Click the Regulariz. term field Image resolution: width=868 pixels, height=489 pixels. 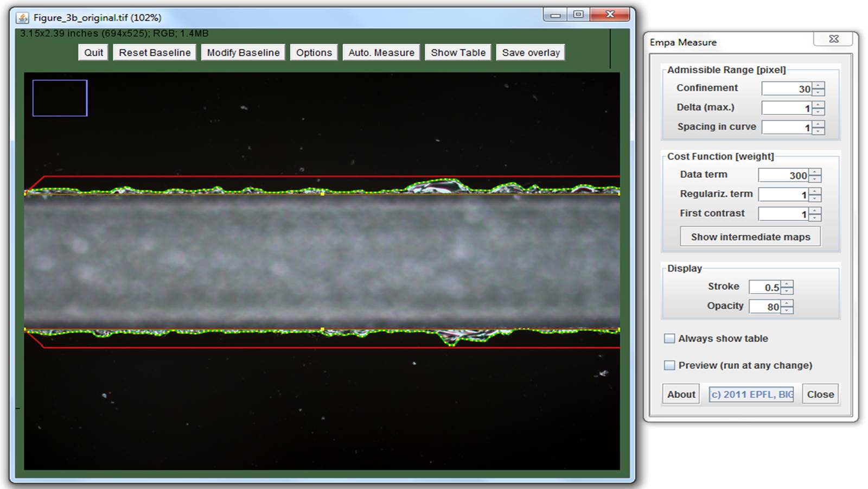[783, 195]
